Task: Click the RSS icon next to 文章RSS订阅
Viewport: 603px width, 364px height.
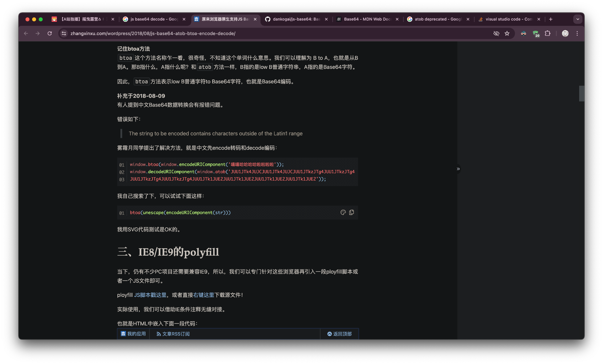Action: point(159,334)
